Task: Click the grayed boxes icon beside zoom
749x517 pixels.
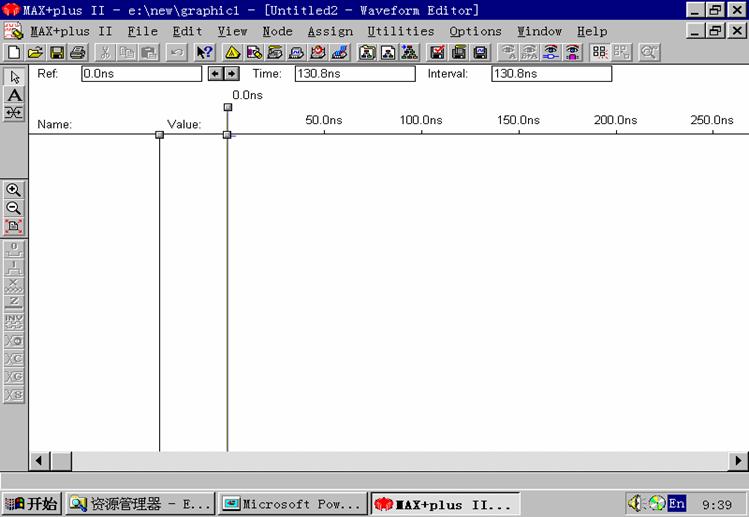Action: click(621, 52)
